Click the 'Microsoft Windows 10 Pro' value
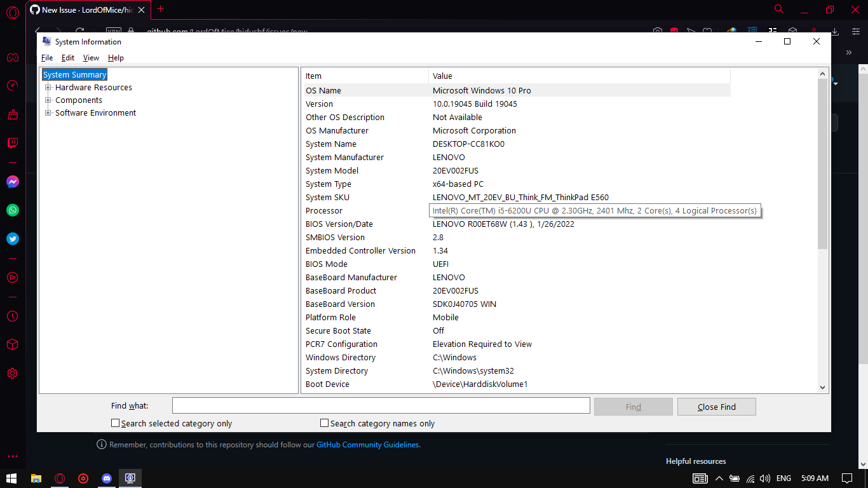Viewport: 868px width, 488px height. (x=482, y=91)
